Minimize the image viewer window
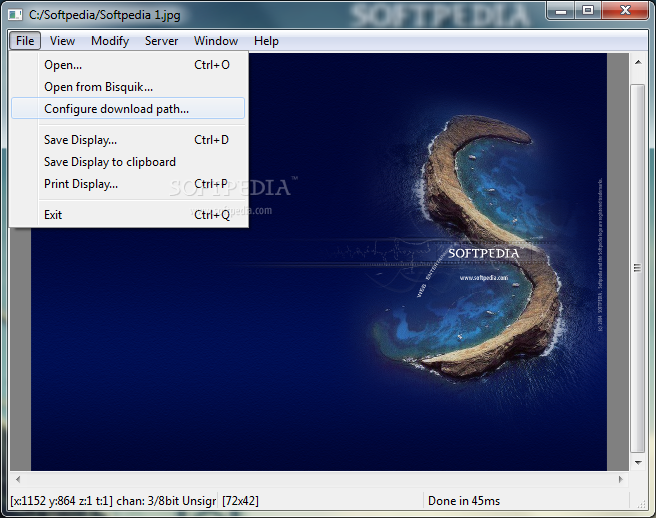Image resolution: width=656 pixels, height=518 pixels. click(561, 11)
